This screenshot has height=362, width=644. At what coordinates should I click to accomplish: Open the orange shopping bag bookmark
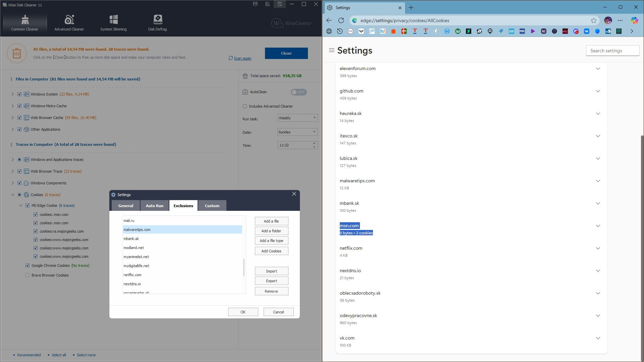[393, 31]
